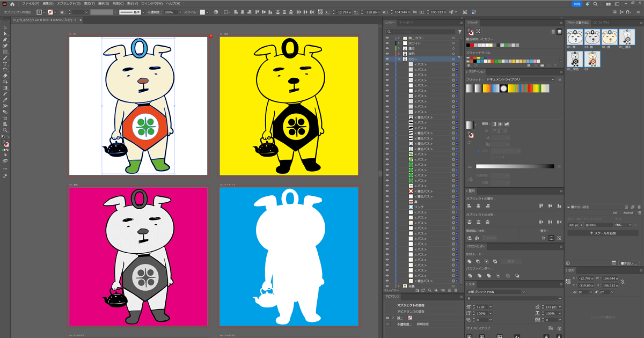
Task: Collapse the カラー layer group
Action: [399, 59]
